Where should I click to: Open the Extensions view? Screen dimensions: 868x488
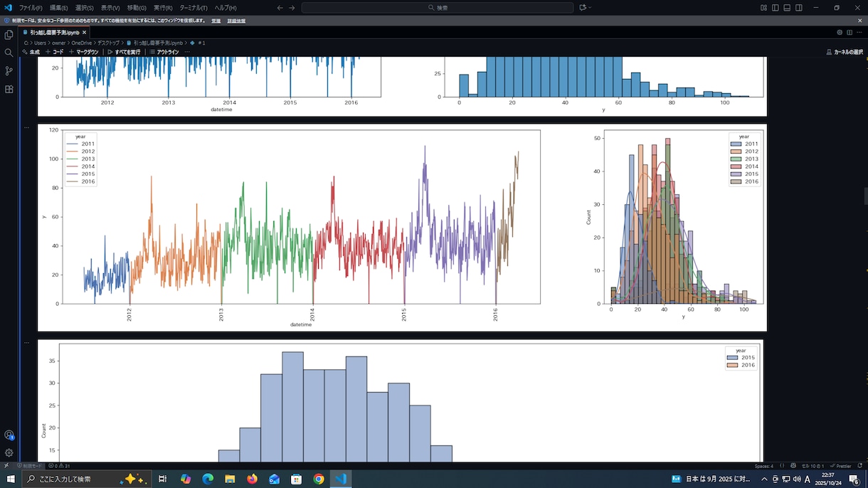tap(9, 90)
